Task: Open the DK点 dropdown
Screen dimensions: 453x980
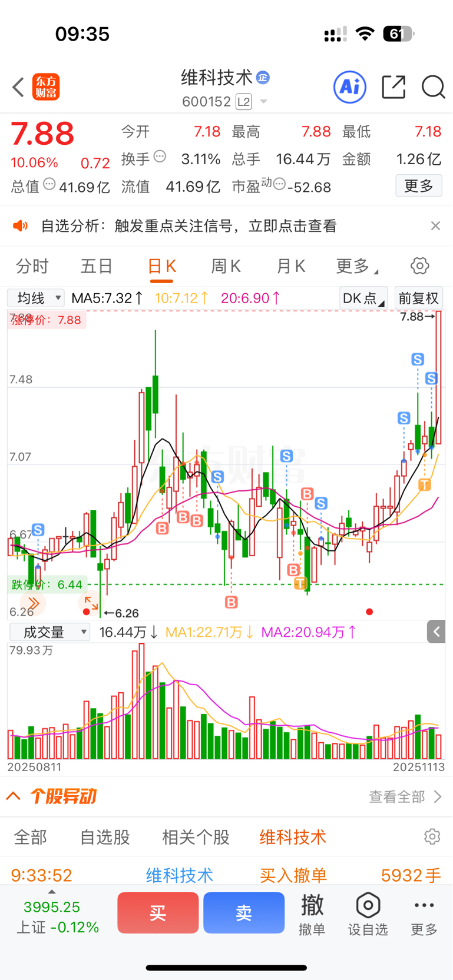Action: (x=363, y=298)
